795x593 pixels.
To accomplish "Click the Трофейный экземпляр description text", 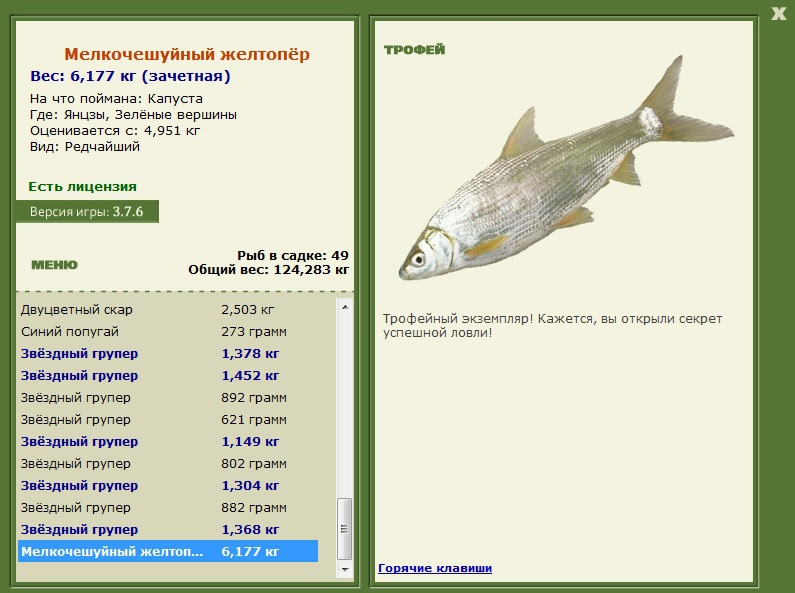I will pos(553,326).
